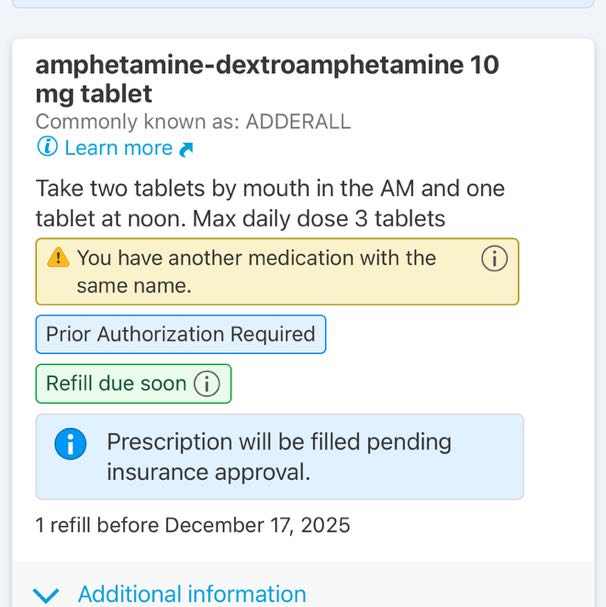Click the yellow warning triangle icon
This screenshot has height=607, width=606.
(59, 258)
